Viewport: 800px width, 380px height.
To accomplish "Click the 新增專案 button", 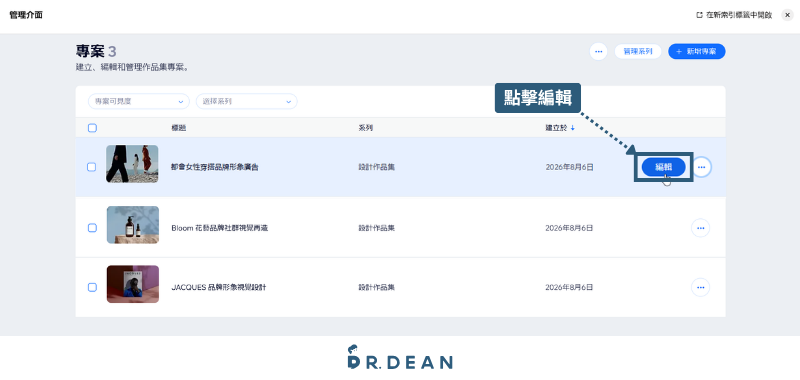I will pos(696,52).
